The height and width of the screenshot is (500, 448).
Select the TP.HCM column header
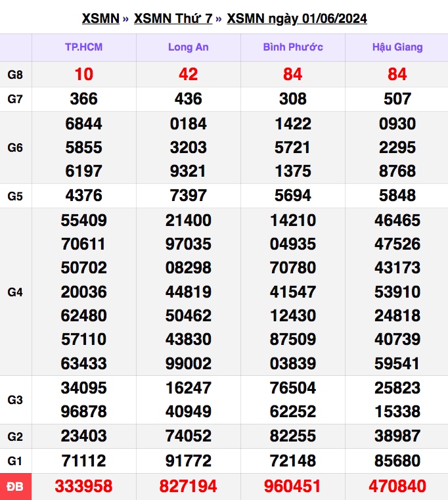click(83, 47)
